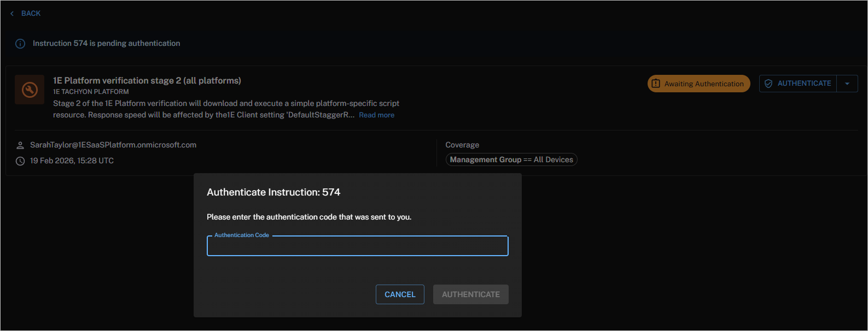
Task: Click the shield icon on the top AUTHENTICATE button
Action: tap(768, 84)
